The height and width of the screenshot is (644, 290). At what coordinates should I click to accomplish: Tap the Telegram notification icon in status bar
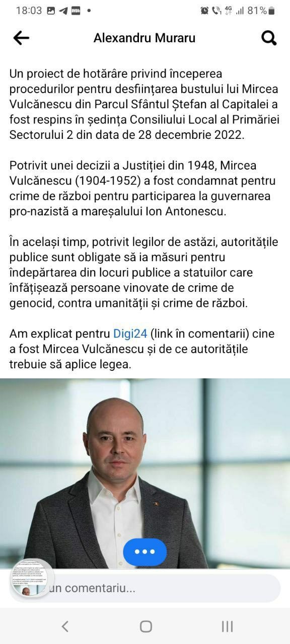tap(63, 11)
